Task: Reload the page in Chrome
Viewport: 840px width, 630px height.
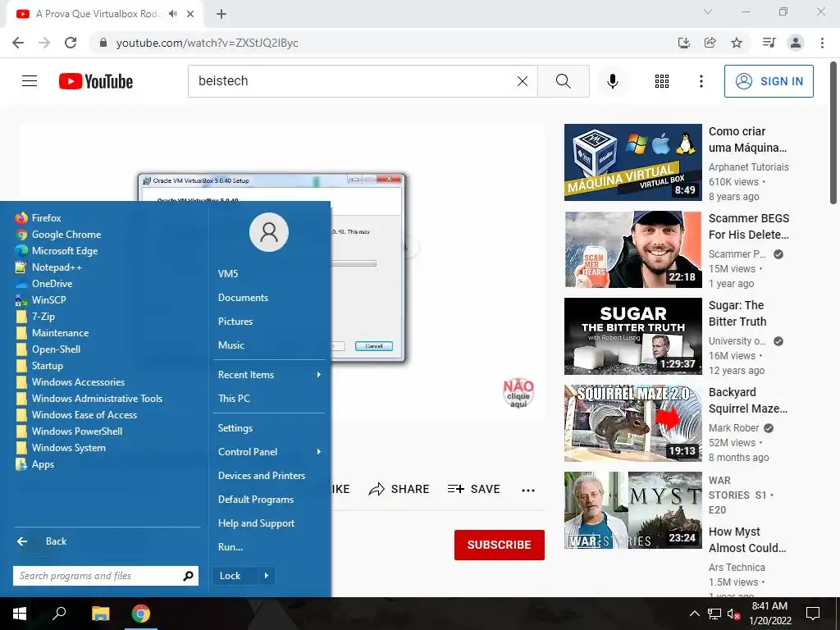Action: (71, 43)
